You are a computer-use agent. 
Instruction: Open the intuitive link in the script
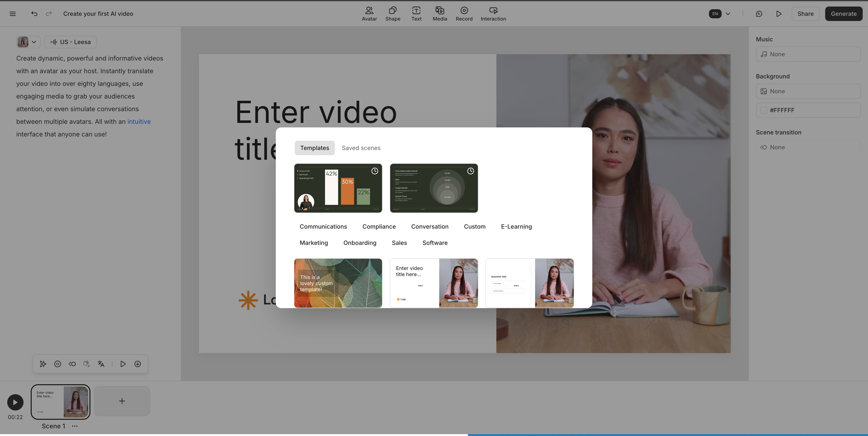[x=139, y=121]
